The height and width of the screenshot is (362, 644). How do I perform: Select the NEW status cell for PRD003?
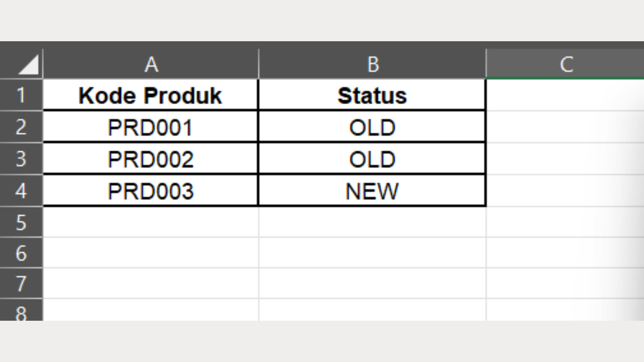(372, 190)
